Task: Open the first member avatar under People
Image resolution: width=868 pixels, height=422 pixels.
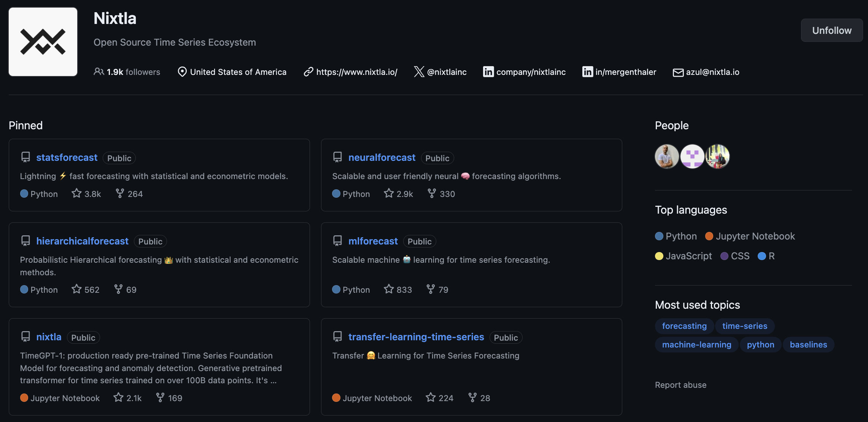Action: 666,156
